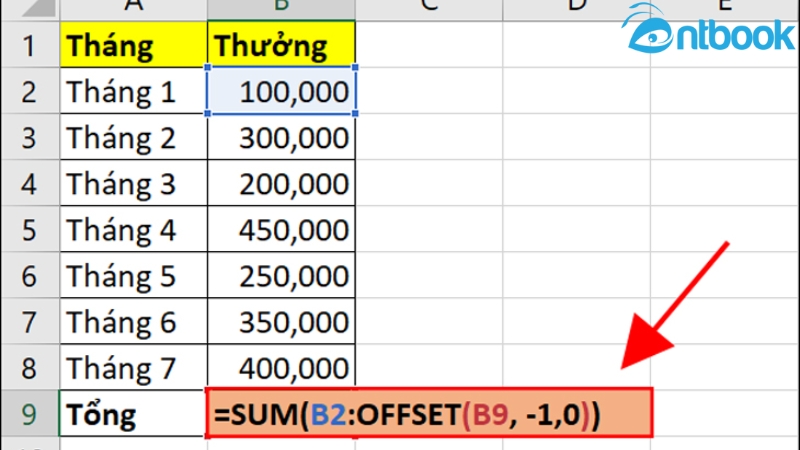Click the "Tháng 7" cell
Screen dimensions: 800x450
click(132, 368)
